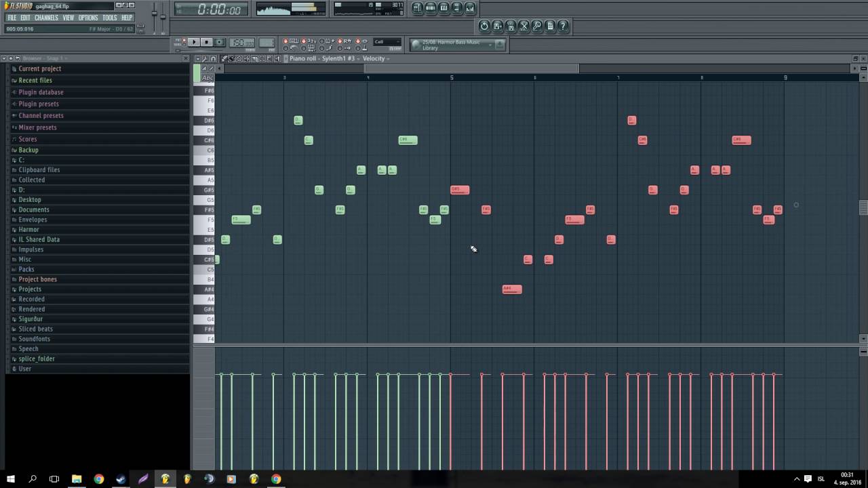868x488 pixels.
Task: Expand the Packs folder
Action: point(26,269)
